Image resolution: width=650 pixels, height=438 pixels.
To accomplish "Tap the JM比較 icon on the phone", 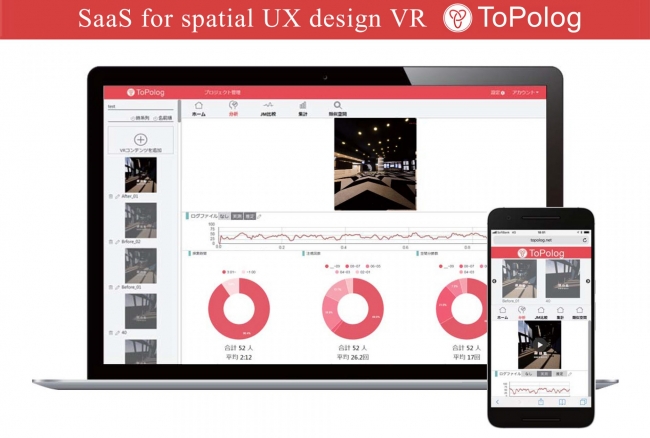I will click(x=541, y=310).
